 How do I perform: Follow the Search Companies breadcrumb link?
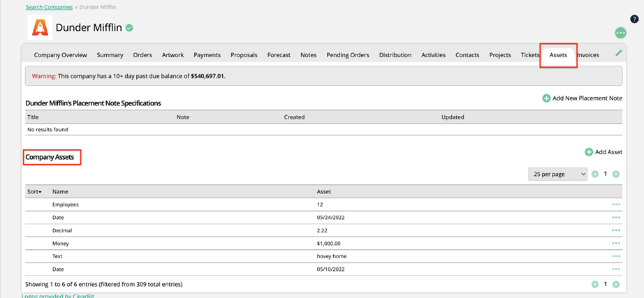tap(49, 7)
